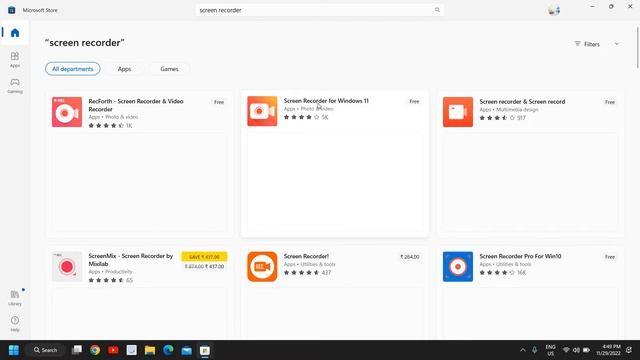
Task: Click the ₹ 264.00 price label
Action: pos(410,257)
